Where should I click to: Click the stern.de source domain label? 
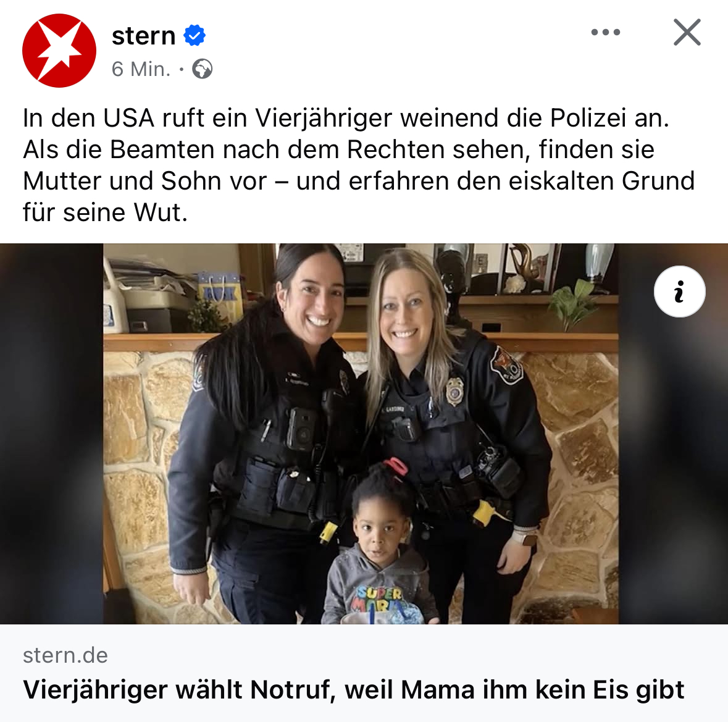coord(65,655)
